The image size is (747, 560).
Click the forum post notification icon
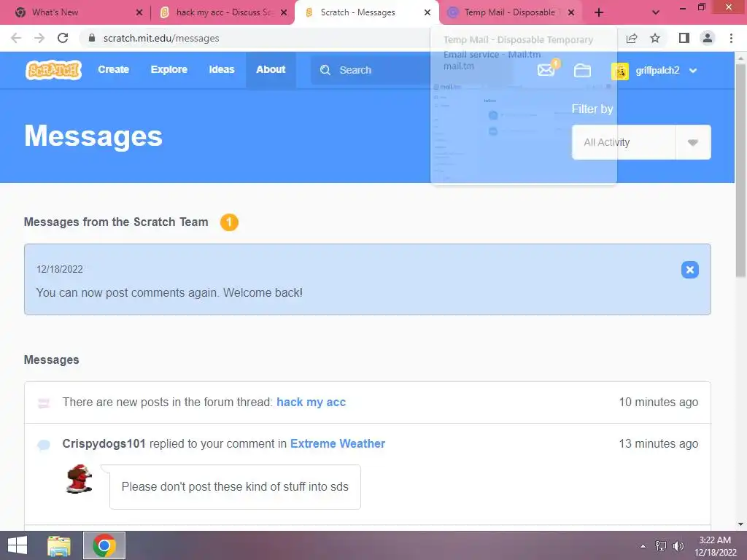(43, 403)
